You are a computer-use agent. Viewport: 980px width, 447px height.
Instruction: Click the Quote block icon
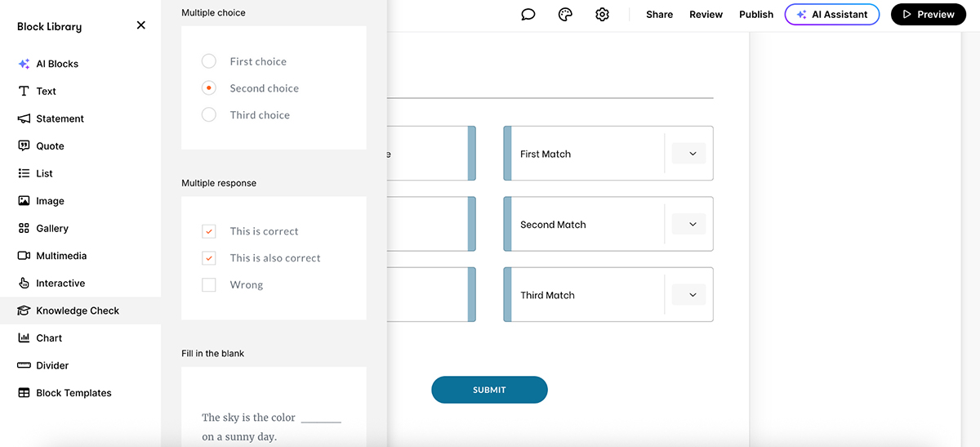(24, 146)
